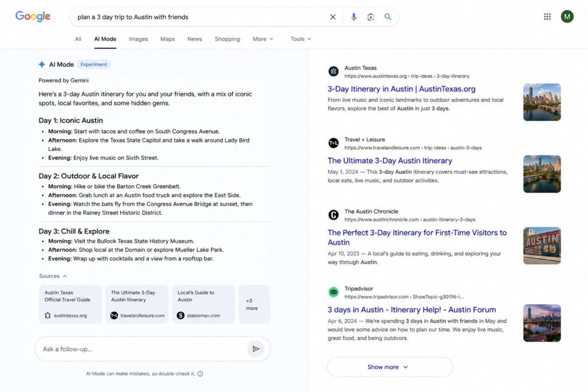
Task: Click the AI Mode sparkle icon
Action: (41, 64)
